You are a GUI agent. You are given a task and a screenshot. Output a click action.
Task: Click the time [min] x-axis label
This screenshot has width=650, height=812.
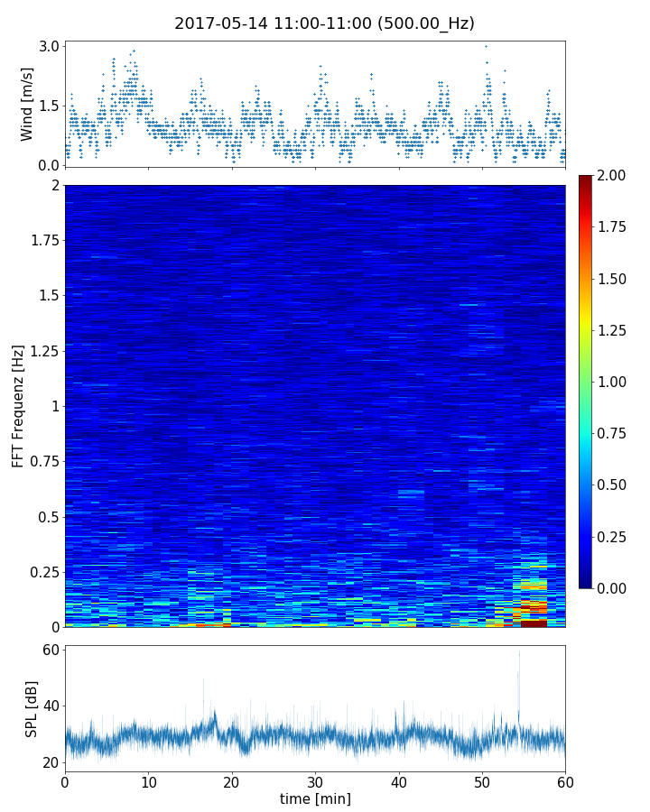315,798
